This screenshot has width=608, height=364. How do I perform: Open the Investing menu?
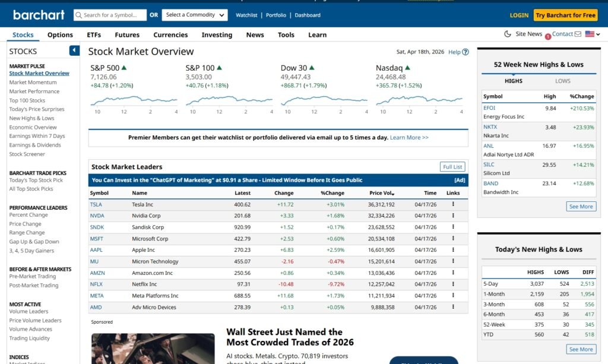(217, 34)
